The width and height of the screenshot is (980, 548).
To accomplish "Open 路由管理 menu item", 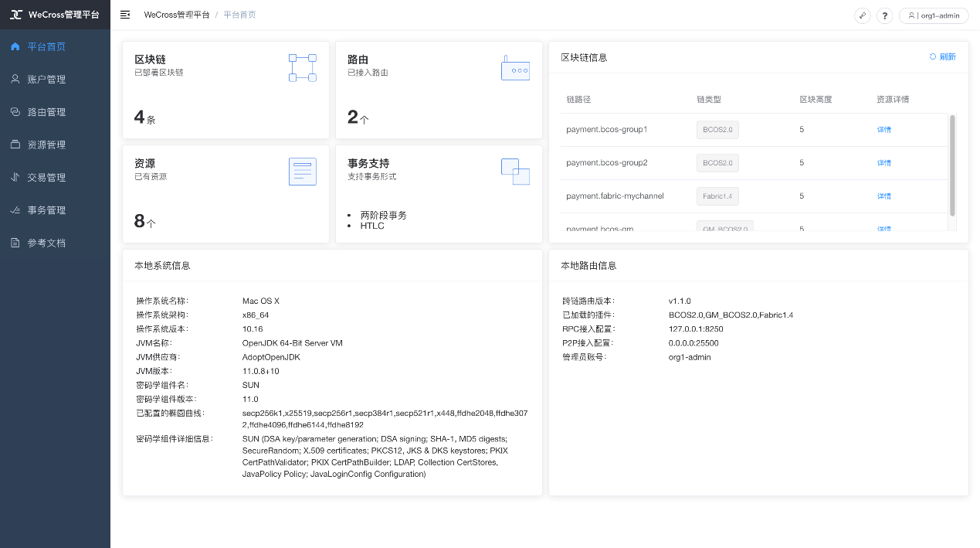I will [x=55, y=112].
